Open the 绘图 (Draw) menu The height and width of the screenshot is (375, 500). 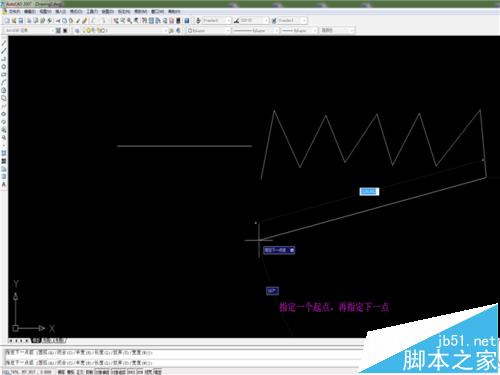pos(108,12)
